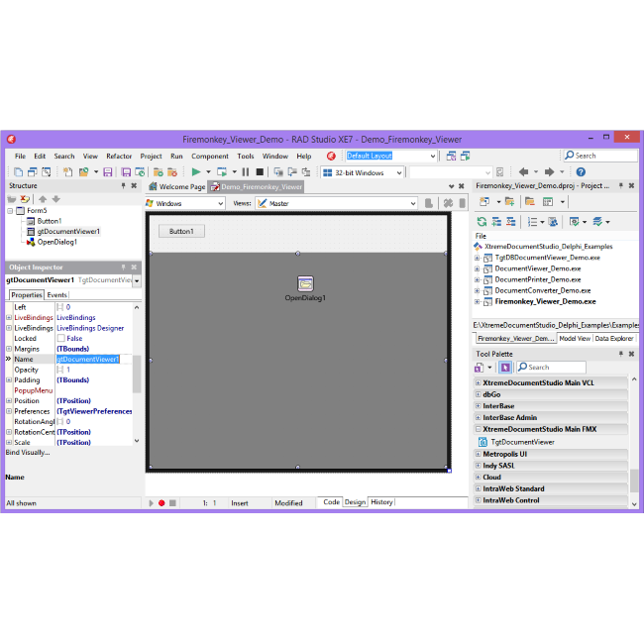This screenshot has width=644, height=644.
Task: Toggle the Locked property checkbox
Action: pyautogui.click(x=61, y=338)
